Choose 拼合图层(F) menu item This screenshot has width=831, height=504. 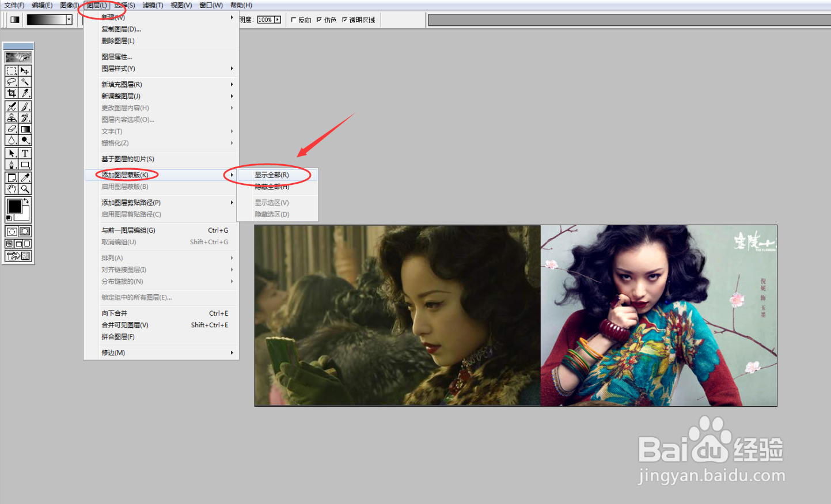coord(161,336)
